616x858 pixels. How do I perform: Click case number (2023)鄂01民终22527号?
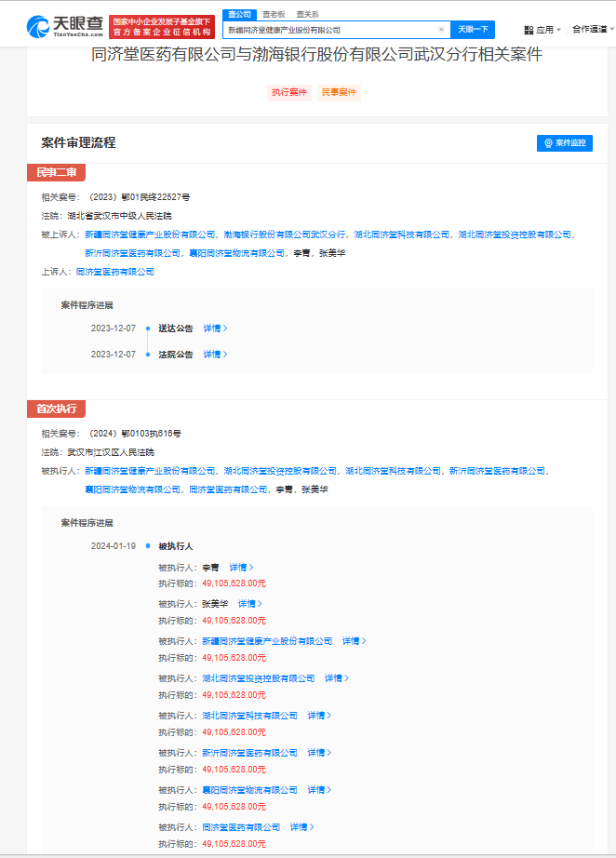point(141,197)
